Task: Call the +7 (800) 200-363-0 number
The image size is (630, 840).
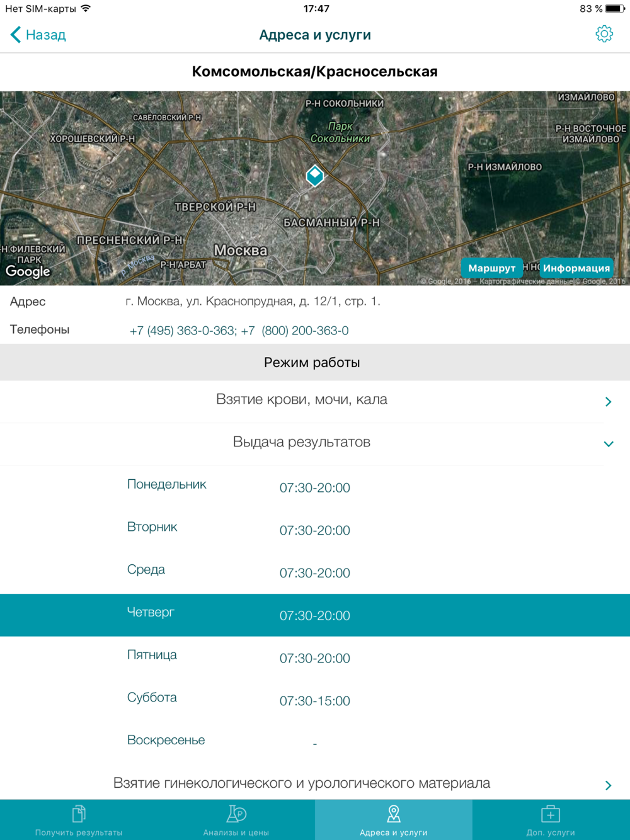Action: tap(295, 331)
